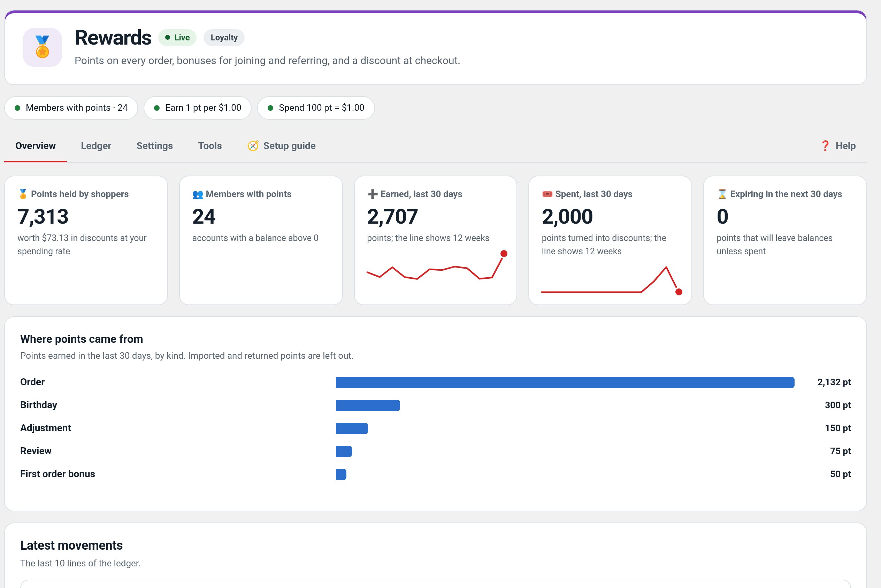The width and height of the screenshot is (881, 588).
Task: Click the 2,707 earned points value
Action: pos(392,217)
